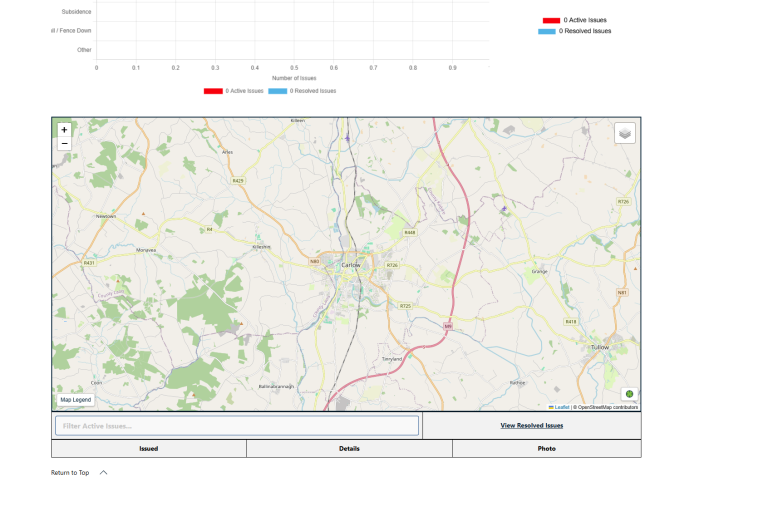Image resolution: width=768 pixels, height=512 pixels.
Task: Click the Return to Top chevron arrow
Action: click(103, 473)
